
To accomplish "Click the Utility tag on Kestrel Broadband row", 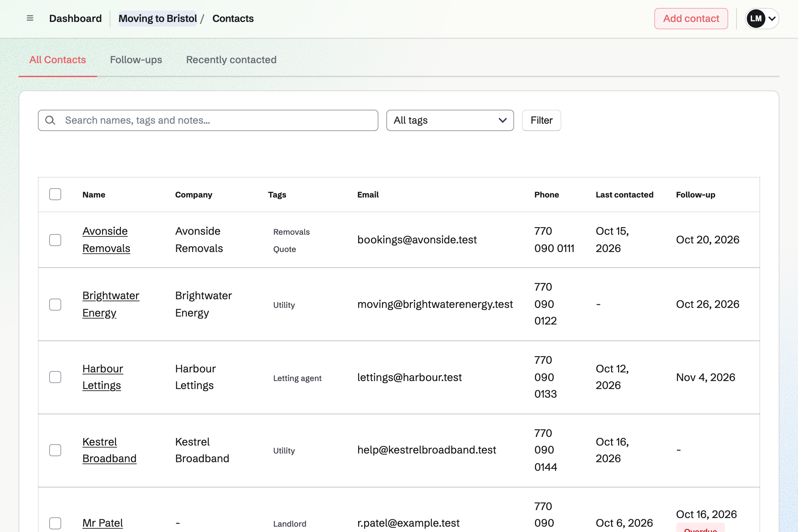I will (x=284, y=451).
